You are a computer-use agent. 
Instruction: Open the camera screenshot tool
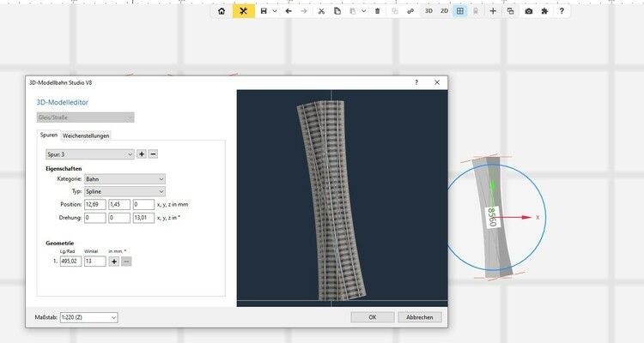[x=528, y=11]
